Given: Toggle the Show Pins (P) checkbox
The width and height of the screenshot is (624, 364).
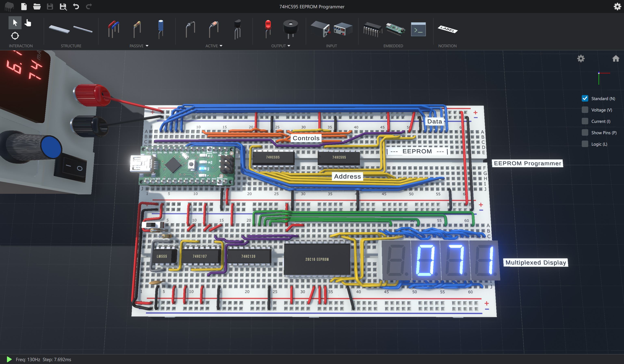Looking at the screenshot, I should tap(585, 132).
